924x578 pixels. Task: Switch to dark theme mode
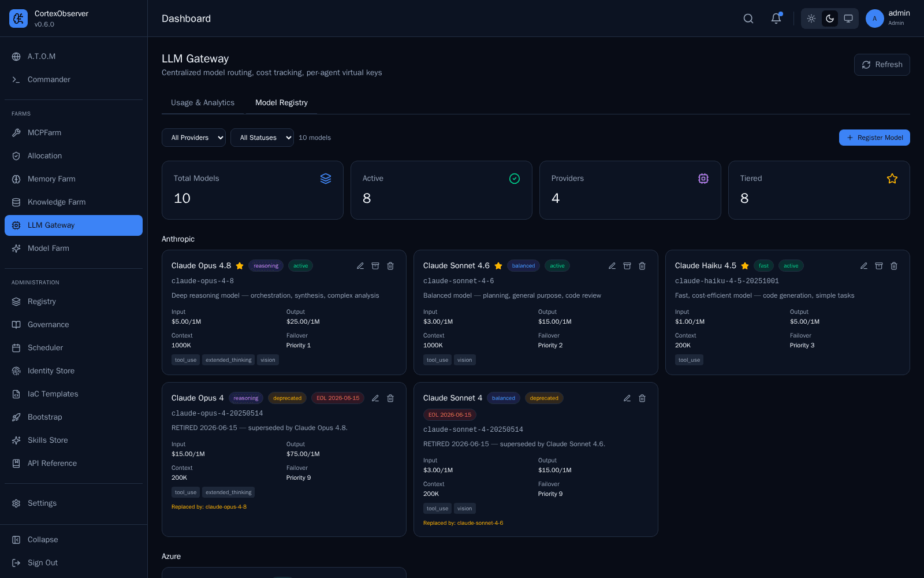point(830,18)
